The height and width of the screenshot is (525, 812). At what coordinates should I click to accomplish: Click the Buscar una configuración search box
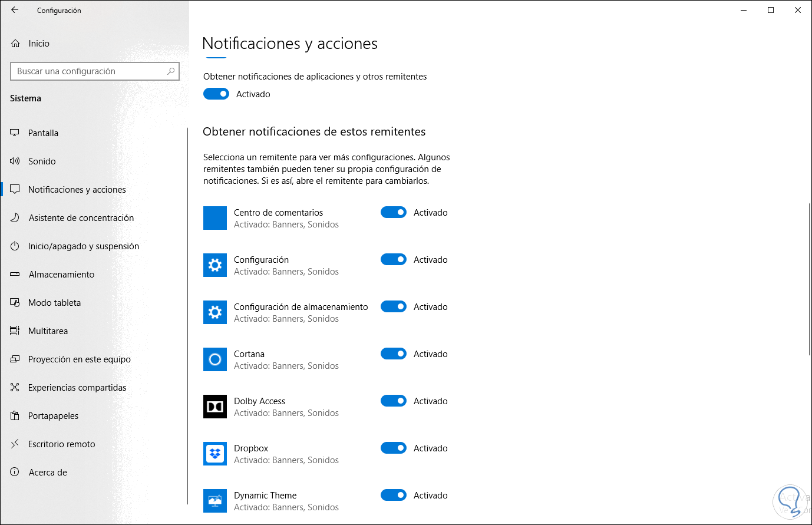88,71
